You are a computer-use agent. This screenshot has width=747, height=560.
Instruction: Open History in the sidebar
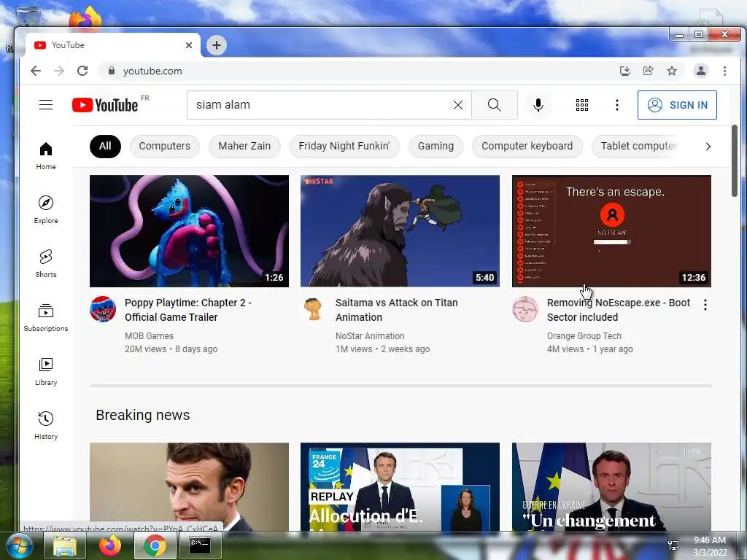point(46,425)
